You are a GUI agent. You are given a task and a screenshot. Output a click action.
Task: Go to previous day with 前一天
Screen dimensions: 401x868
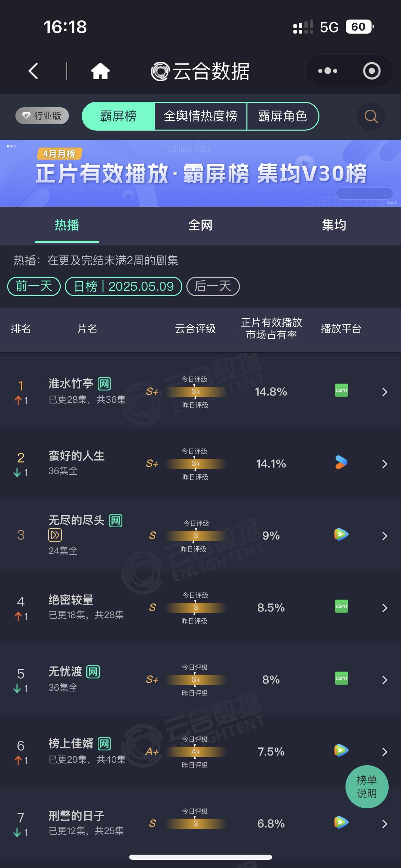34,286
